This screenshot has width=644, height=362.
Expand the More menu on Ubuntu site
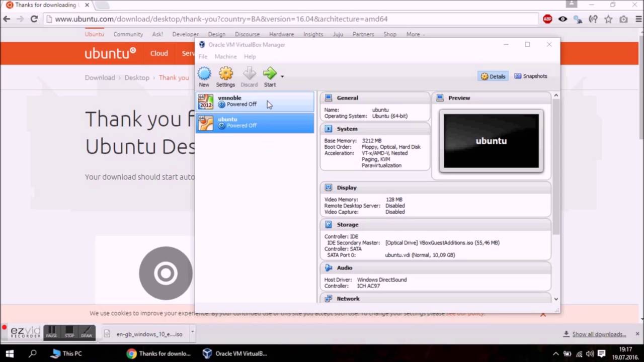tap(415, 34)
